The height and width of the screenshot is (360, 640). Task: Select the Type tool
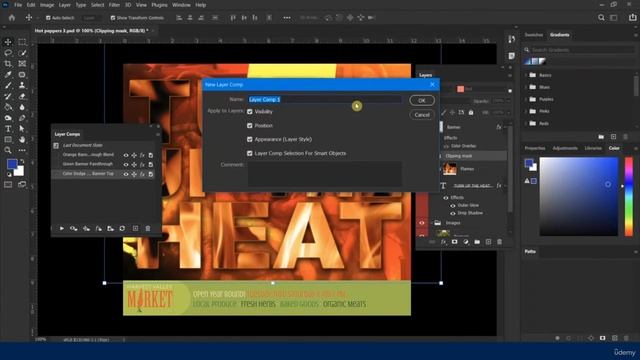[8, 129]
